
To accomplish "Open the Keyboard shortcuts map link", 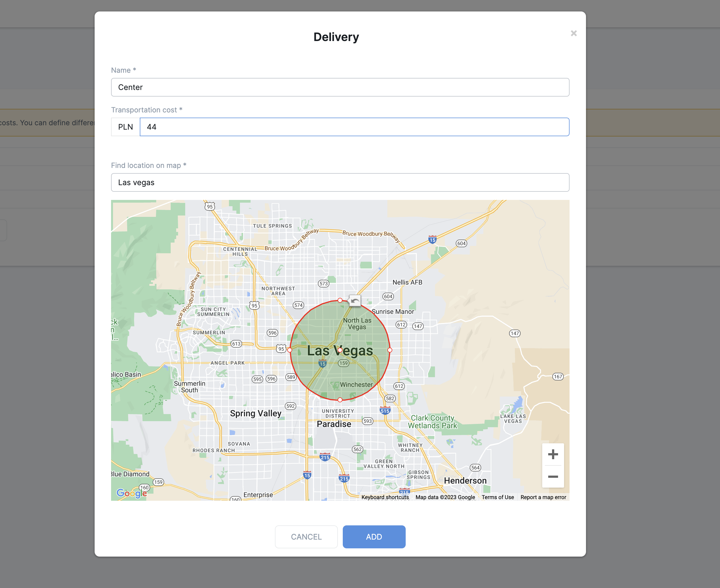I will pos(385,497).
